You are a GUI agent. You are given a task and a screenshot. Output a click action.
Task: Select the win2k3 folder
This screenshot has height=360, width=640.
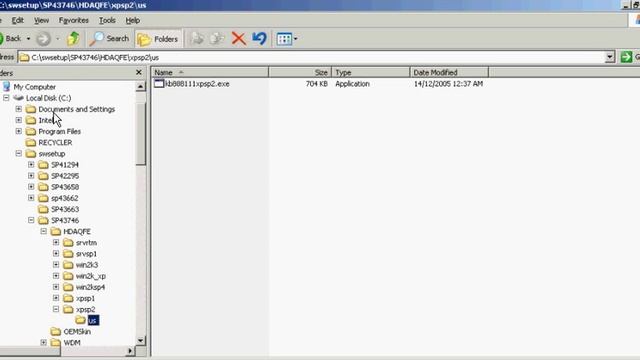[x=87, y=265]
